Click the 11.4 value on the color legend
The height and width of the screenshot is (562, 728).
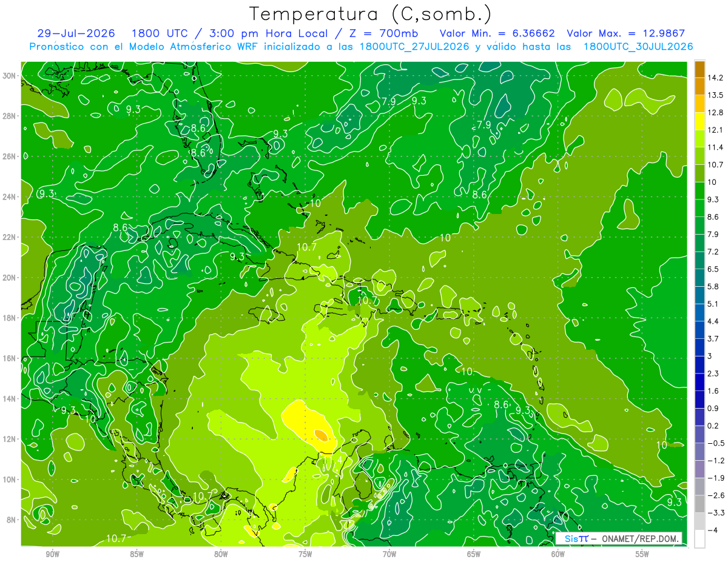[x=715, y=147]
